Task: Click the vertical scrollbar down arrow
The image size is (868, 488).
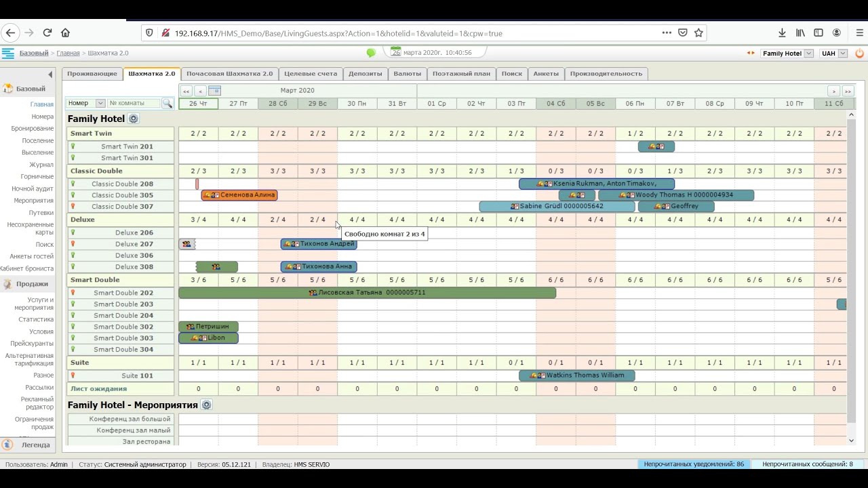Action: (852, 441)
